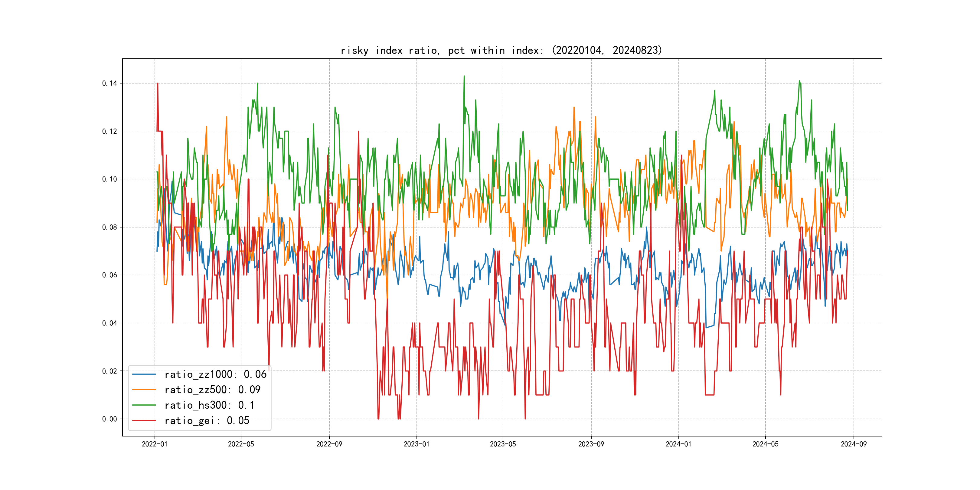Click the 0.14 y-axis tick label
The height and width of the screenshot is (490, 980).
(x=109, y=83)
